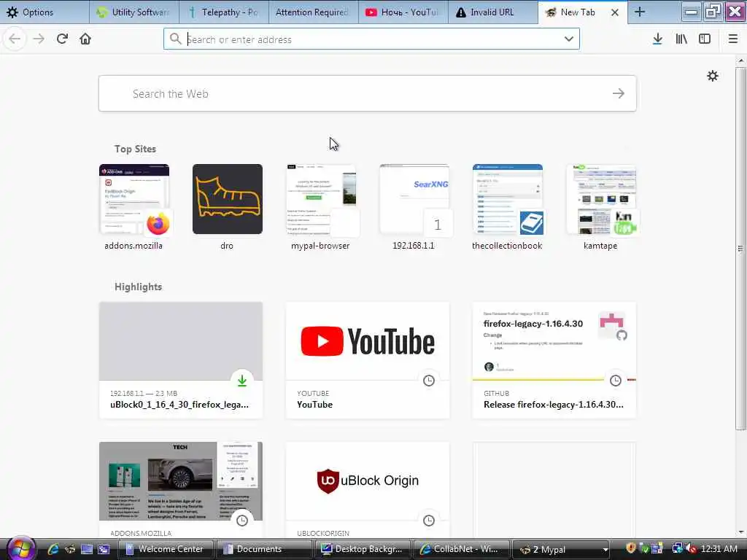Open the TECH addons.mozilla highlight thumbnail
The image size is (747, 560).
181,481
